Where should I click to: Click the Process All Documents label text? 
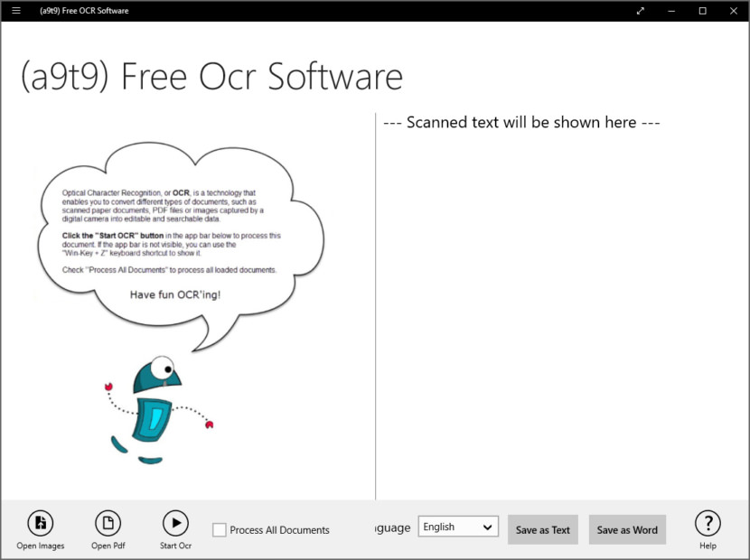point(279,530)
